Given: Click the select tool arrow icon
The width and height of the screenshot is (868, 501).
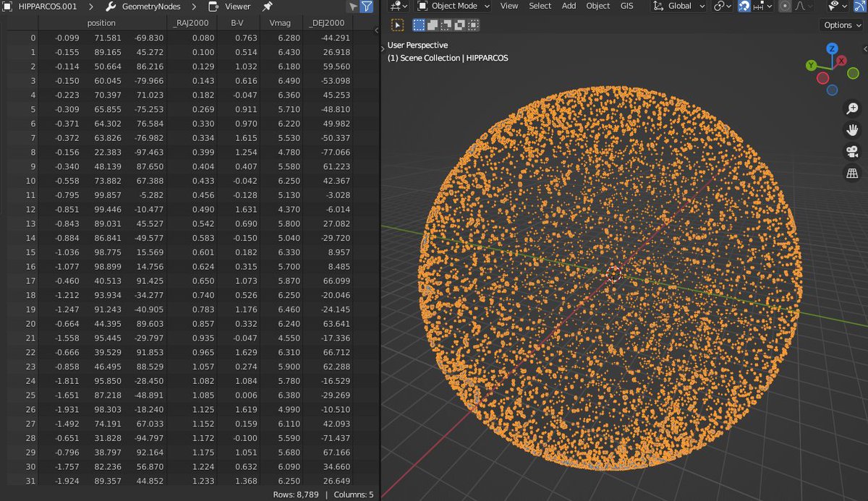Looking at the screenshot, I should coord(398,25).
